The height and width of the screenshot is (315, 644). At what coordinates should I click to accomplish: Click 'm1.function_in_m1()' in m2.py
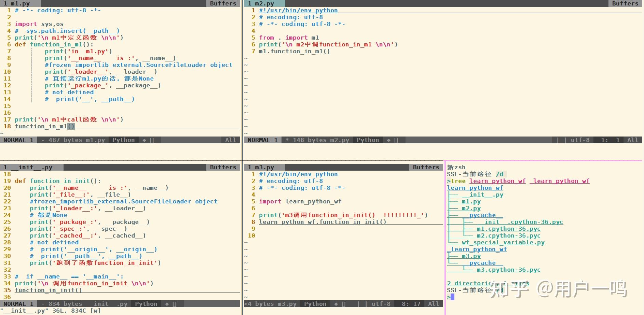coord(294,51)
